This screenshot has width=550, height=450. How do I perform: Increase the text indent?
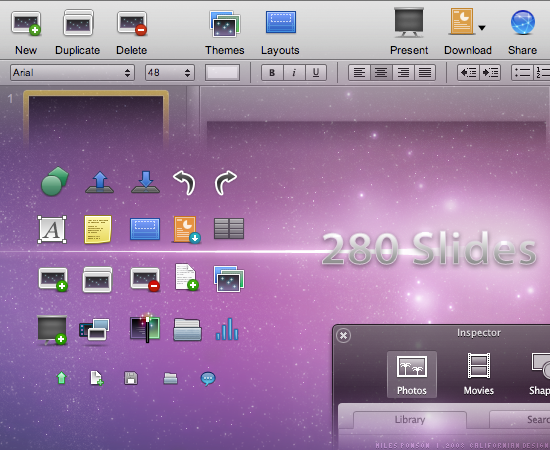(490, 73)
